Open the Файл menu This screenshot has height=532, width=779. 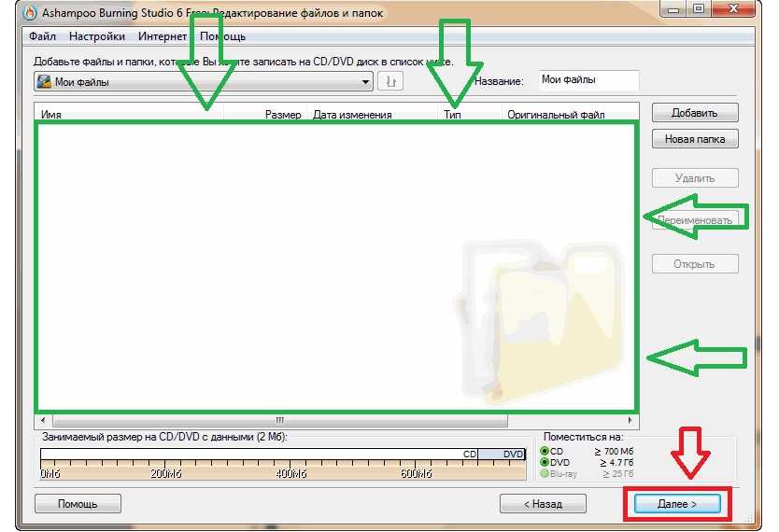point(42,36)
